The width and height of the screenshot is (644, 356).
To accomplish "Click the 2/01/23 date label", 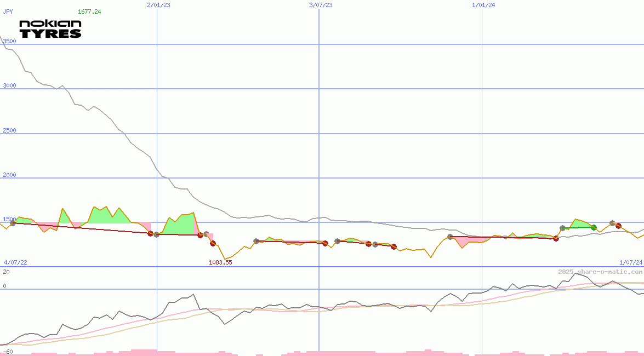I will click(158, 5).
